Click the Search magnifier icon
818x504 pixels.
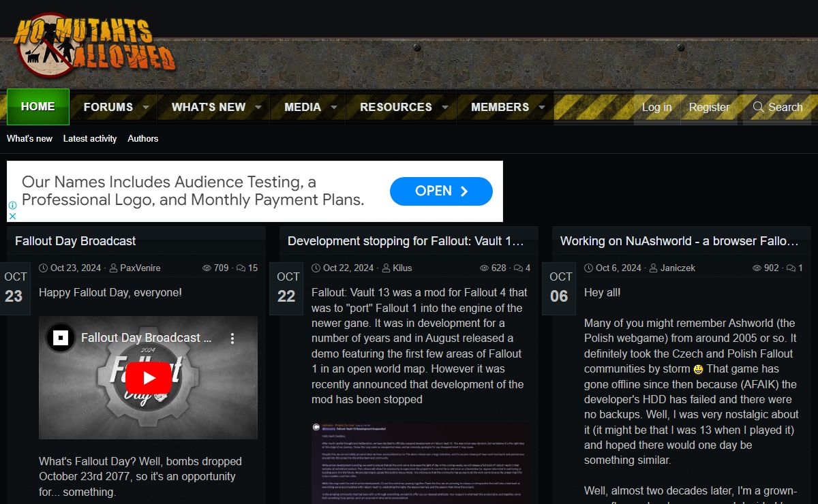[758, 107]
